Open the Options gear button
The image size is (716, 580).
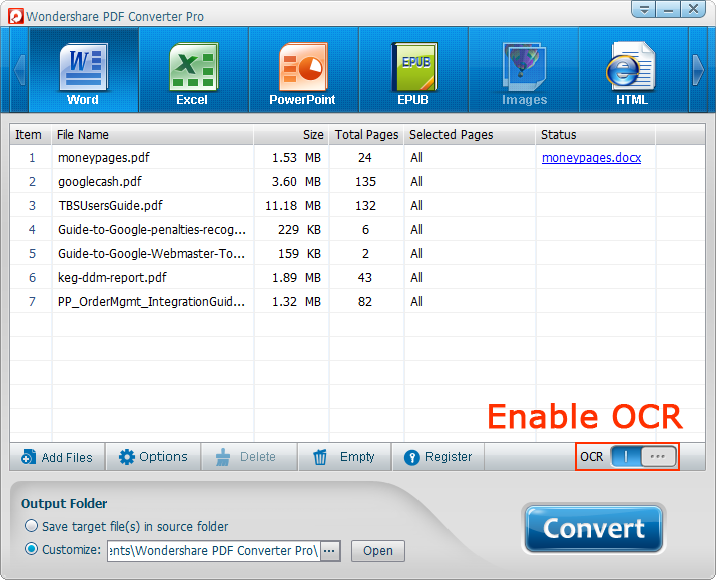(x=153, y=457)
